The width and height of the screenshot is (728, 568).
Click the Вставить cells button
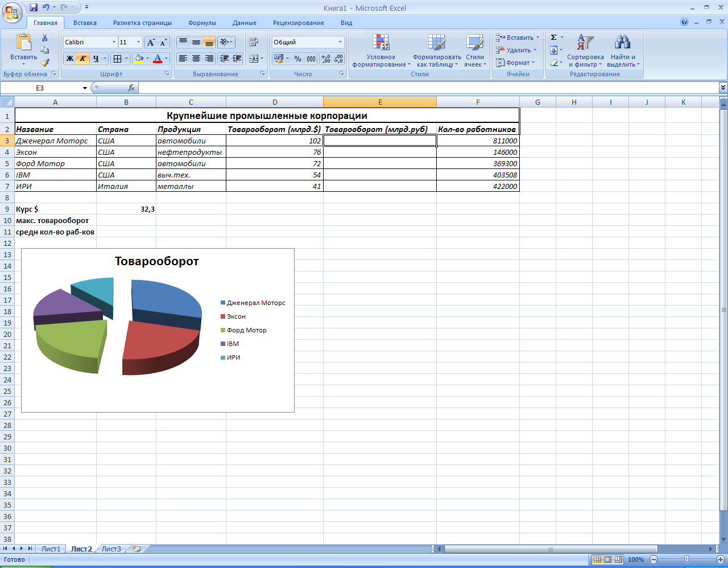pos(518,38)
